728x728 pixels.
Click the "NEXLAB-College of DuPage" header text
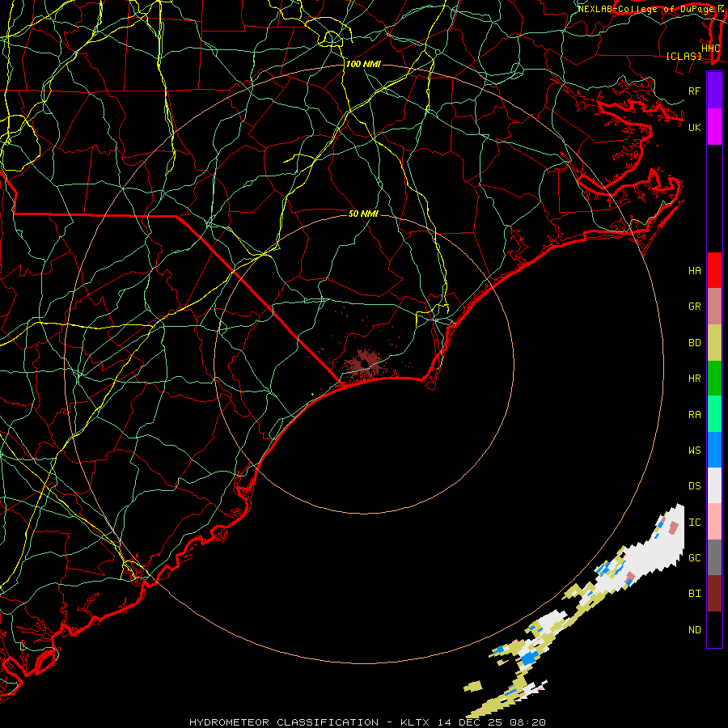(645, 9)
